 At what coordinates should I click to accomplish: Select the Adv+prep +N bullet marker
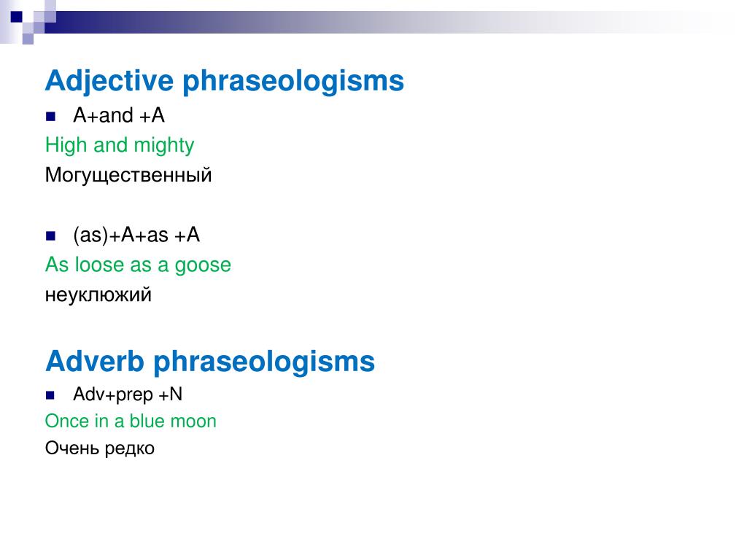pyautogui.click(x=50, y=394)
